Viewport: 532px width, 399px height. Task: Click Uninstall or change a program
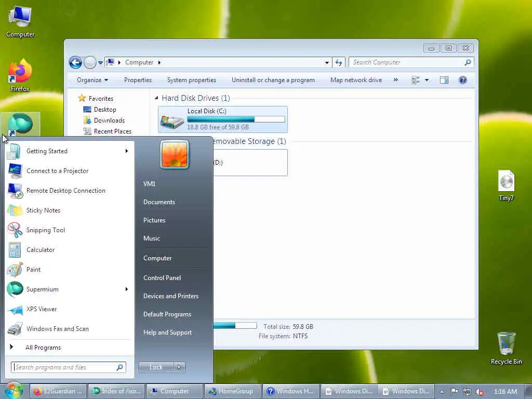273,80
